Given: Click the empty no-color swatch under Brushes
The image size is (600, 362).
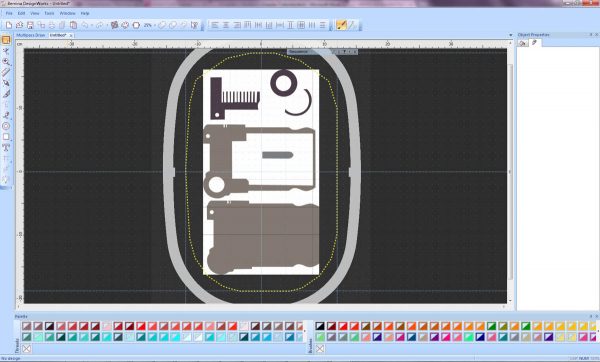Looking at the screenshot, I should point(320,349).
